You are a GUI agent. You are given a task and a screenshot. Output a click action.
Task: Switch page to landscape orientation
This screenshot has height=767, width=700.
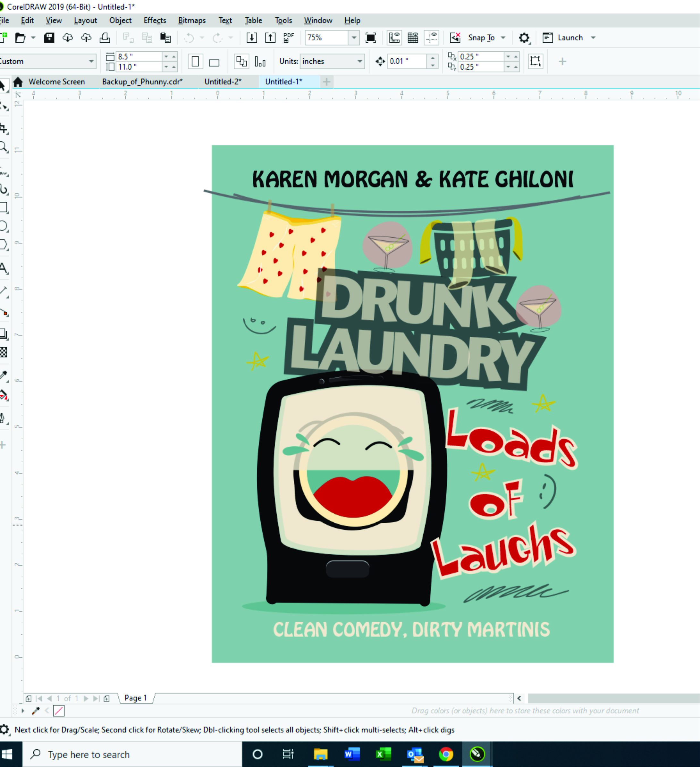(214, 62)
